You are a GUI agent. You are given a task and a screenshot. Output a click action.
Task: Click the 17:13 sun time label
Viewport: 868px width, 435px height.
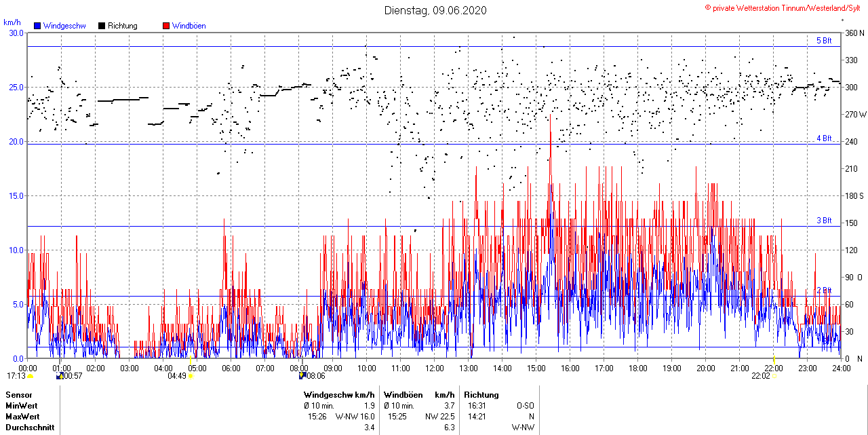coord(16,375)
